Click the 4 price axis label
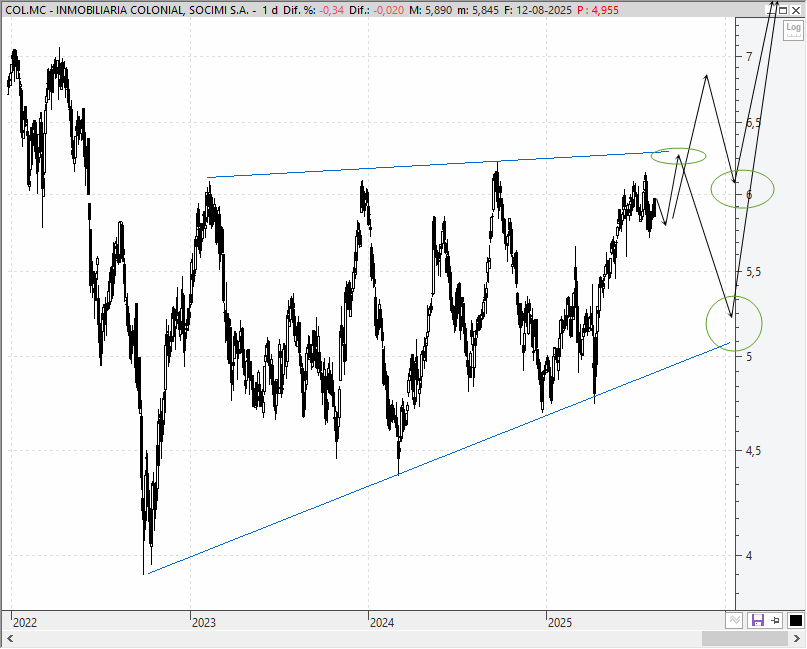The image size is (807, 649). 749,555
